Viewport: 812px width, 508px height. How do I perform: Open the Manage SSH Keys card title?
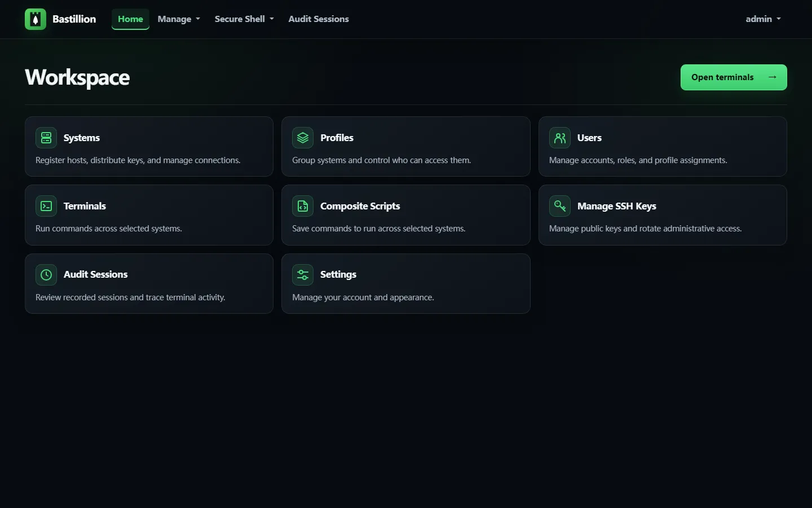(x=617, y=206)
